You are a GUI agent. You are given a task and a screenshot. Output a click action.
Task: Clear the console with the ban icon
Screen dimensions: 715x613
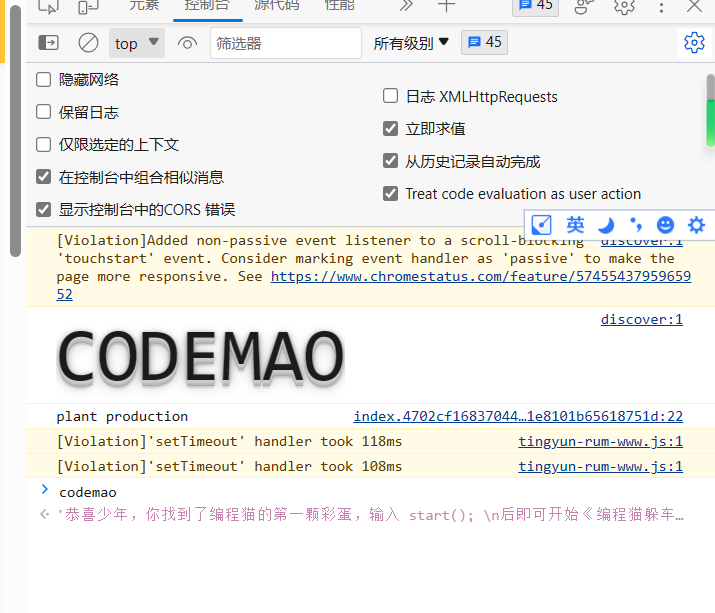pos(88,43)
